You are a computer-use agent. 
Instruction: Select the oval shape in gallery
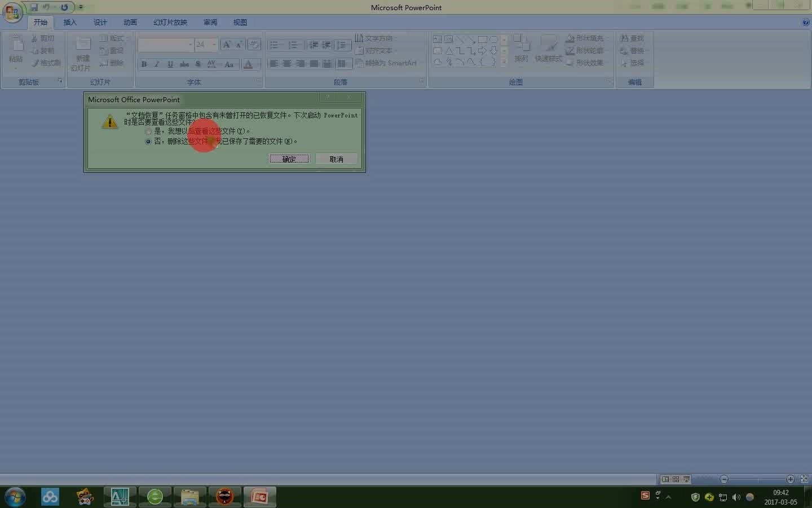(x=494, y=40)
